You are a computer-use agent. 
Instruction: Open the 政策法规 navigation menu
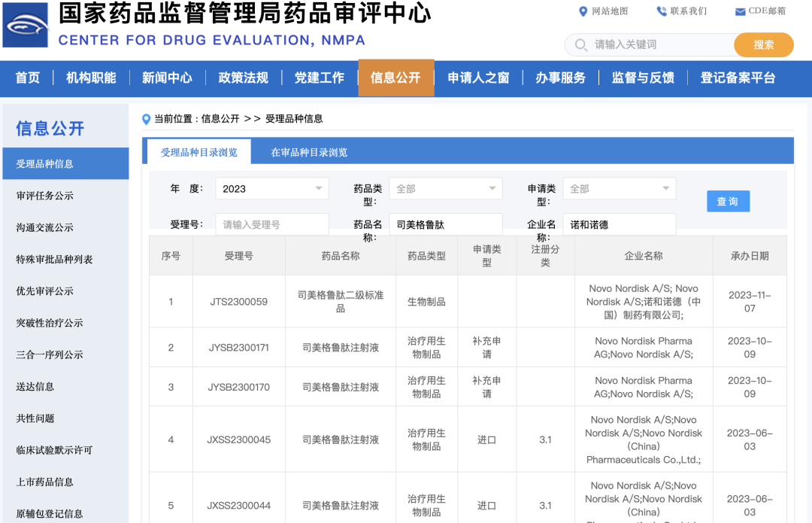pyautogui.click(x=242, y=78)
